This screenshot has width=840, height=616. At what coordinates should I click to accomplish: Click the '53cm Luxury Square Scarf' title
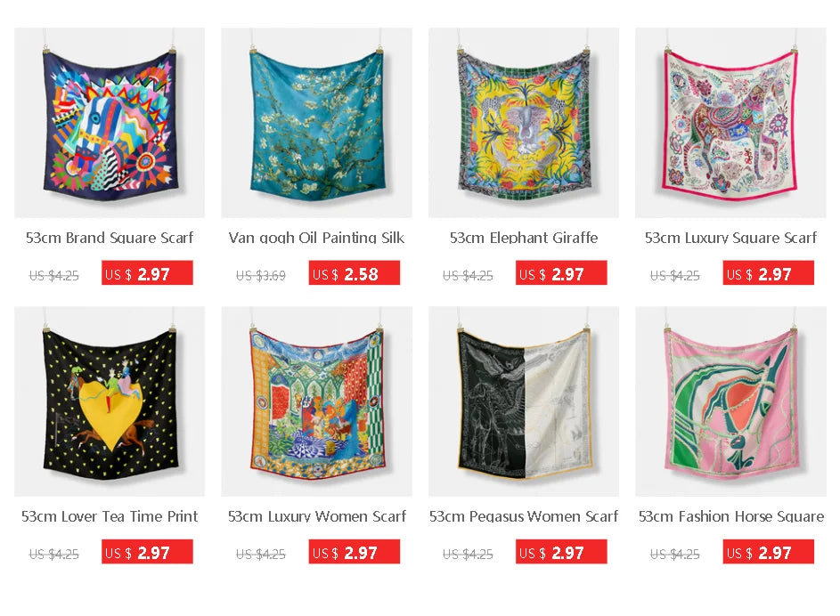coord(730,238)
